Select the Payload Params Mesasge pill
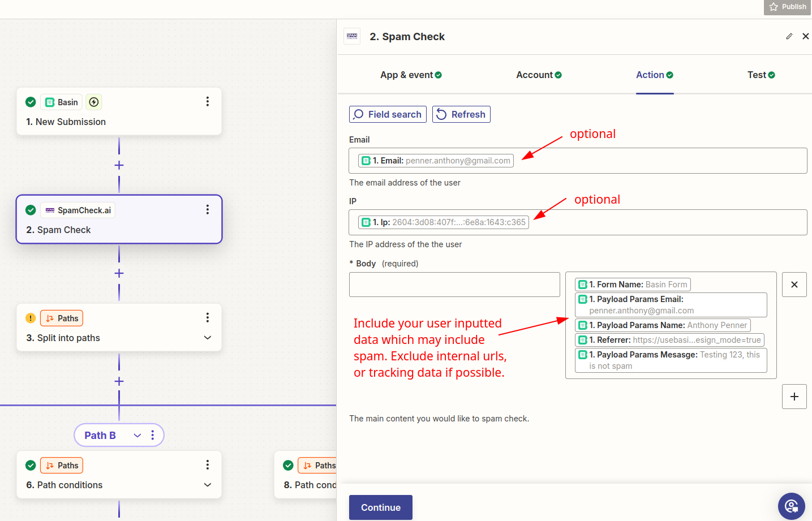812x521 pixels. click(671, 360)
